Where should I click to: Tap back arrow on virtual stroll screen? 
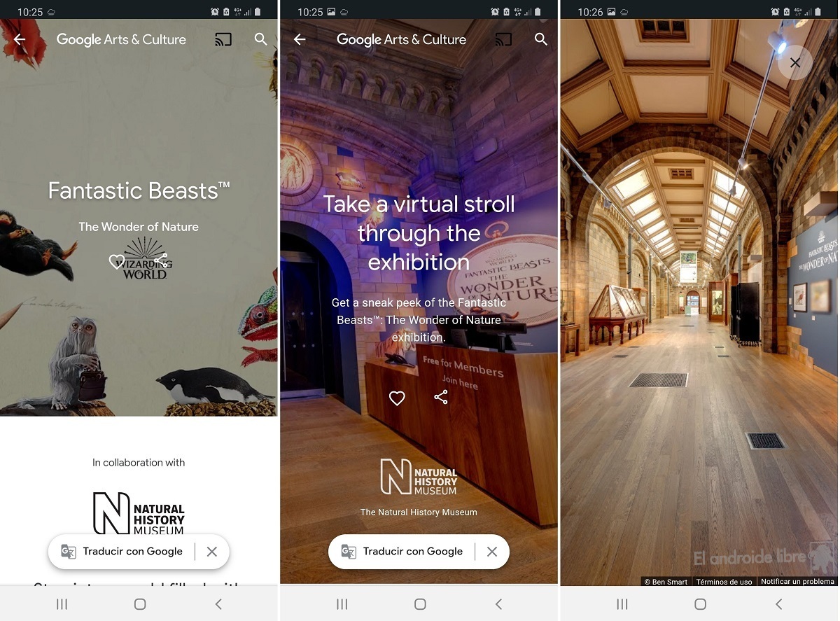[300, 40]
